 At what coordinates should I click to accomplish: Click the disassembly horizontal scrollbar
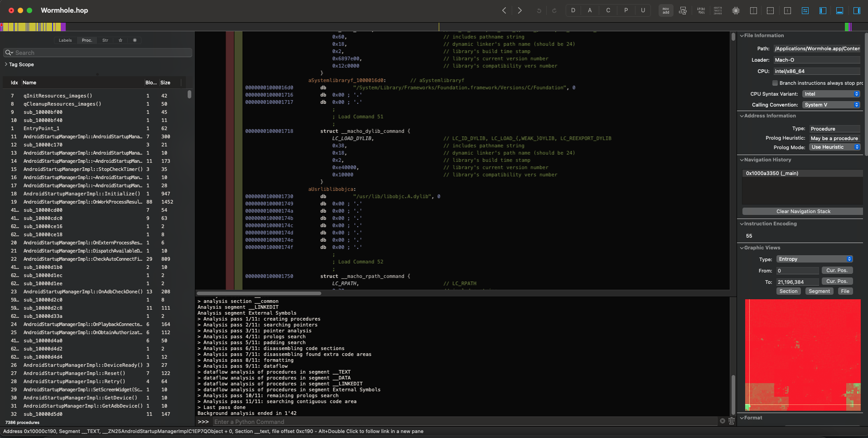click(x=259, y=293)
